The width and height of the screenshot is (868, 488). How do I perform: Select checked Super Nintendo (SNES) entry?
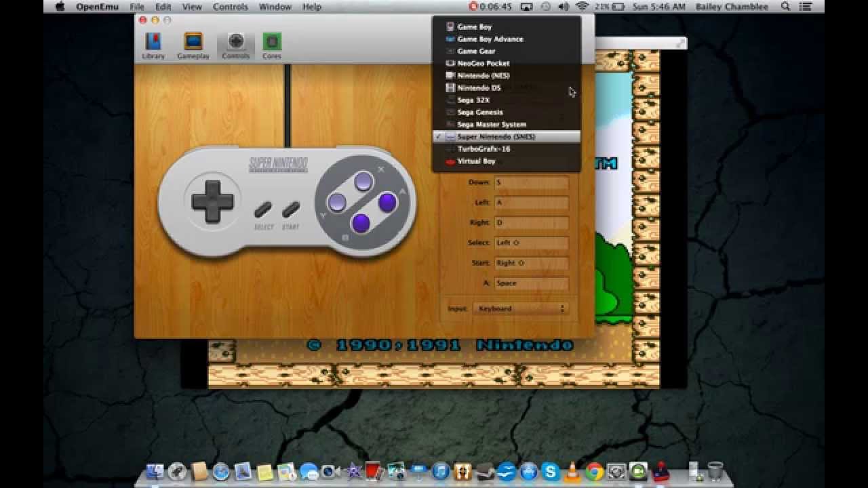click(x=507, y=137)
